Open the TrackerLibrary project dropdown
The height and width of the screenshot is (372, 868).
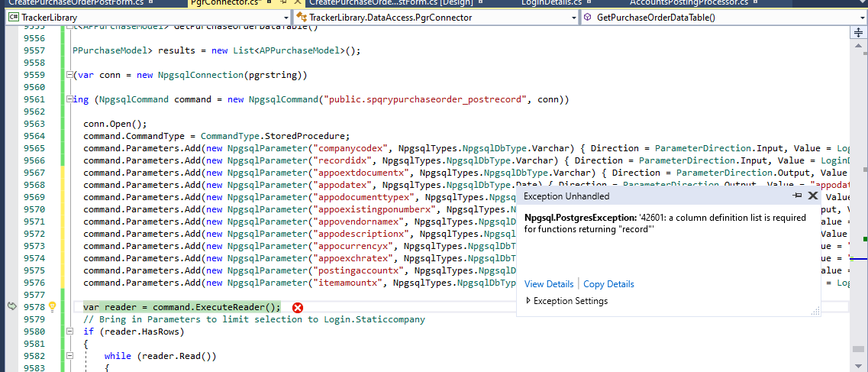pos(286,18)
